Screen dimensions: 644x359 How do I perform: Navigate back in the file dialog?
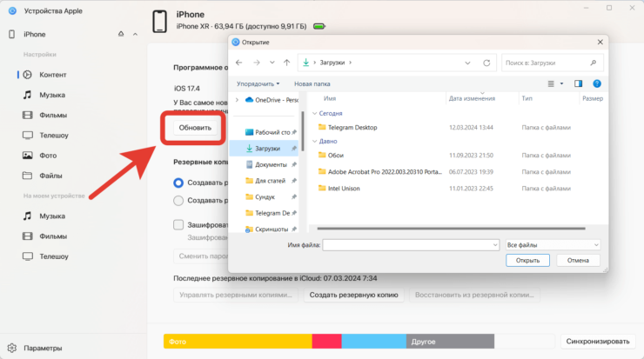coord(239,63)
